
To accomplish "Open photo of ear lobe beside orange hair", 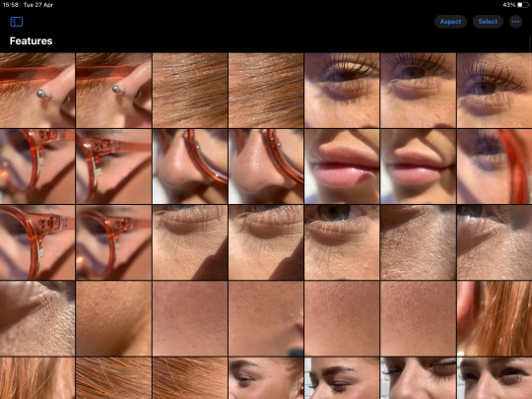I will (x=495, y=318).
